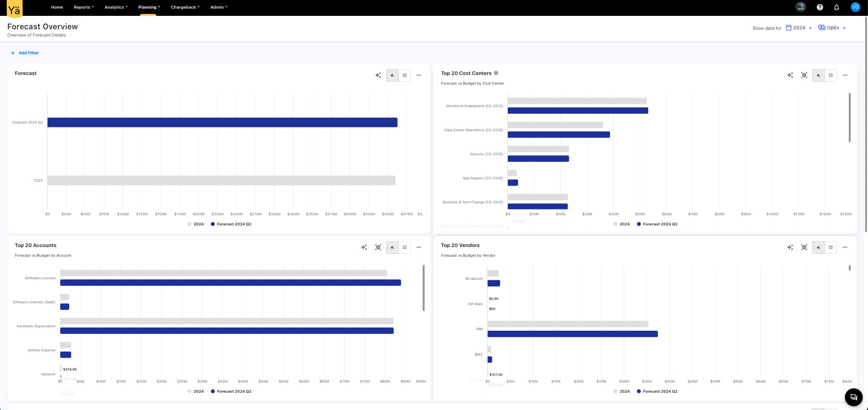Switch Top 20 Cost Centers to table view
868x410 pixels.
pos(830,75)
